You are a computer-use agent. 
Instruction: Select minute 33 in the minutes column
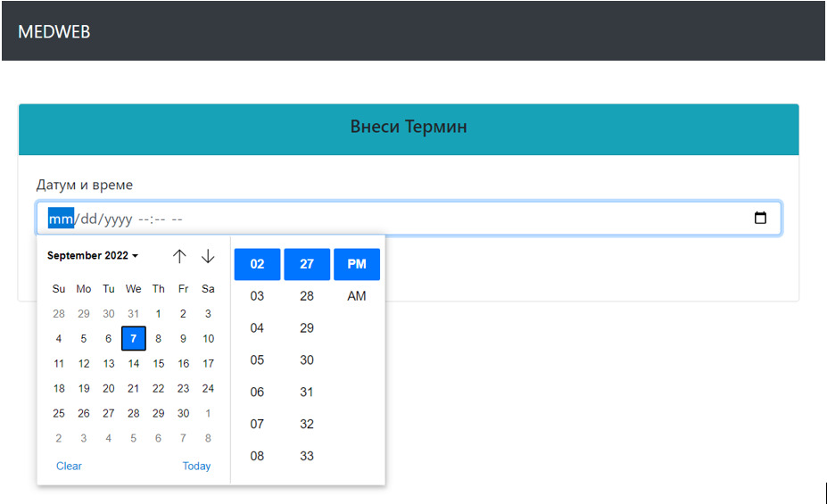pyautogui.click(x=307, y=457)
